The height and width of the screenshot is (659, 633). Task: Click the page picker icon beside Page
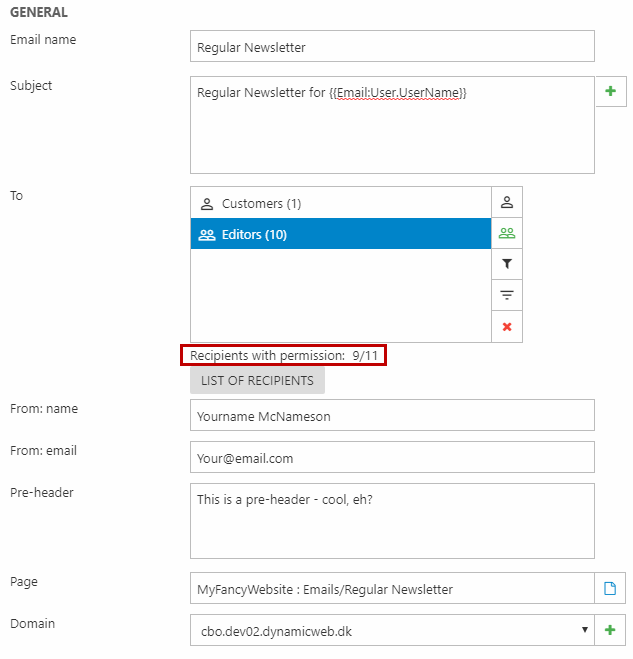609,588
